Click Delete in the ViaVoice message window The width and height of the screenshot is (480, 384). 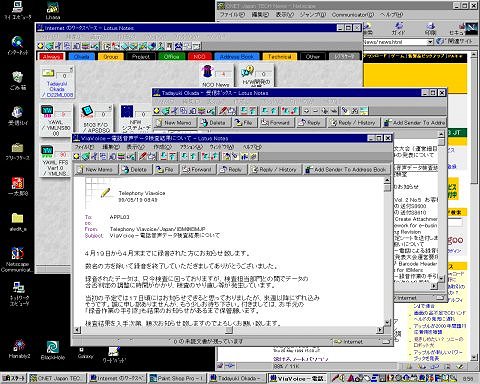tap(135, 169)
